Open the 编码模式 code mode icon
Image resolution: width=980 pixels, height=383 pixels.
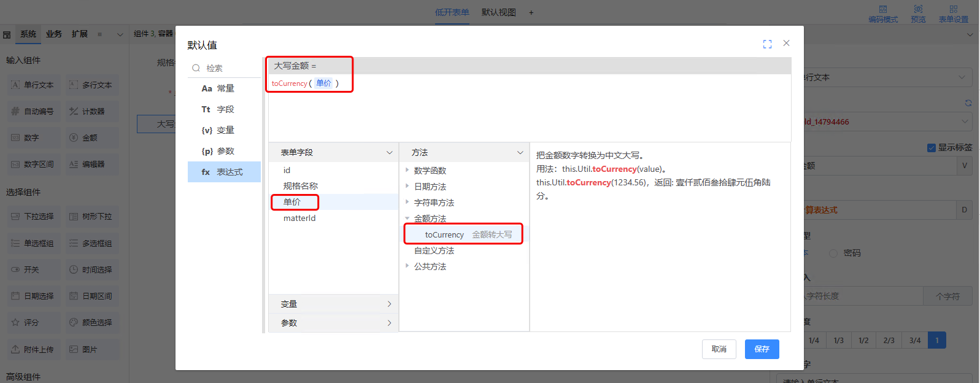tap(883, 9)
